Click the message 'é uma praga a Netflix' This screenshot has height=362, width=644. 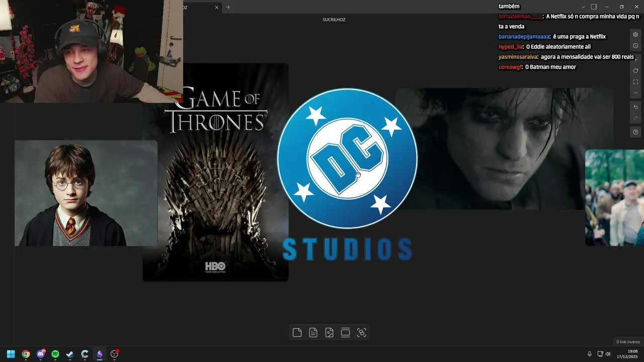[x=579, y=37]
